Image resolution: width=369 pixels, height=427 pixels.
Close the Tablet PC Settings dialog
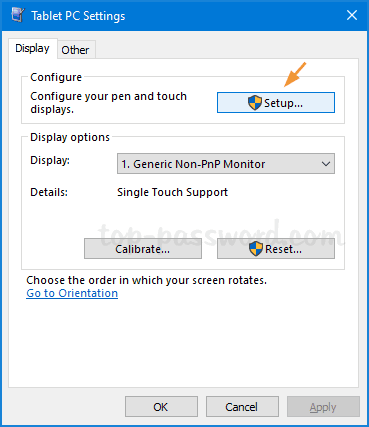pos(352,15)
